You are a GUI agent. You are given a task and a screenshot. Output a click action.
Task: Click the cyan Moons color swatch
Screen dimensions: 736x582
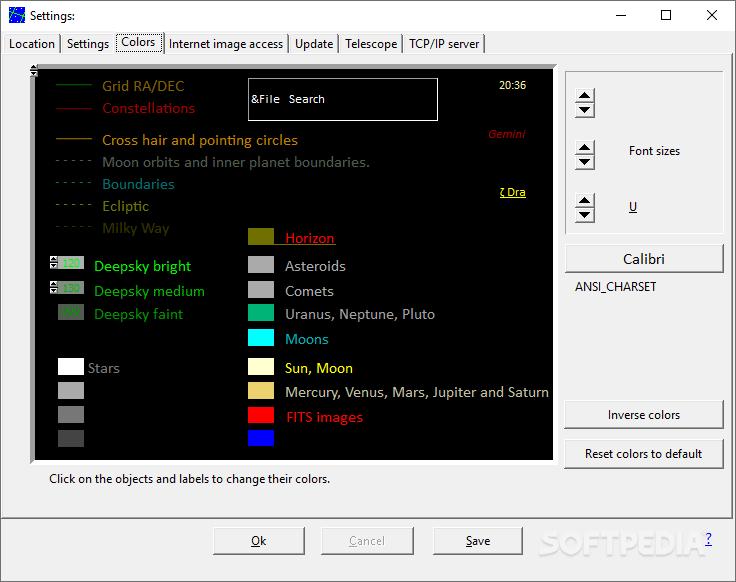tap(261, 337)
